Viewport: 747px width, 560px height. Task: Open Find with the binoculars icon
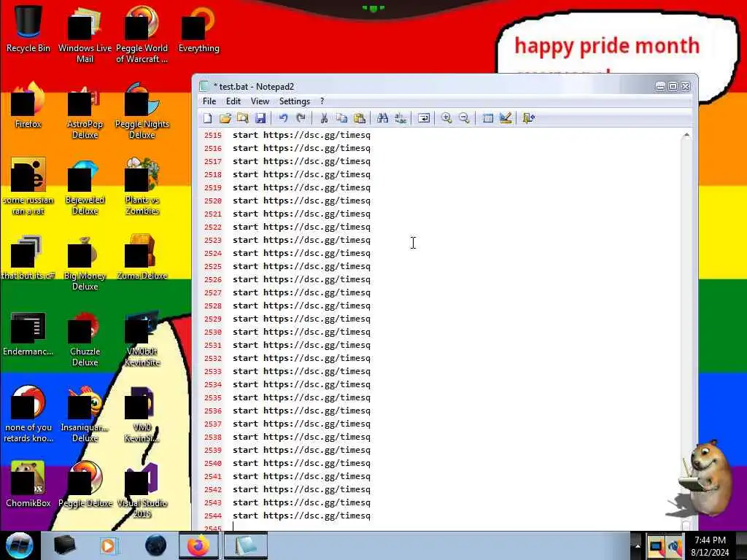coord(382,118)
